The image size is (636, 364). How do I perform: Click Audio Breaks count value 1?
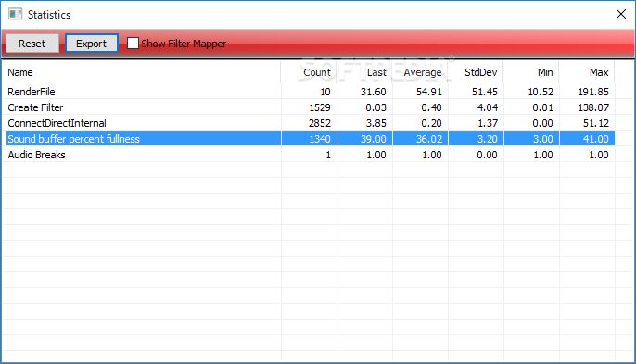coord(328,155)
